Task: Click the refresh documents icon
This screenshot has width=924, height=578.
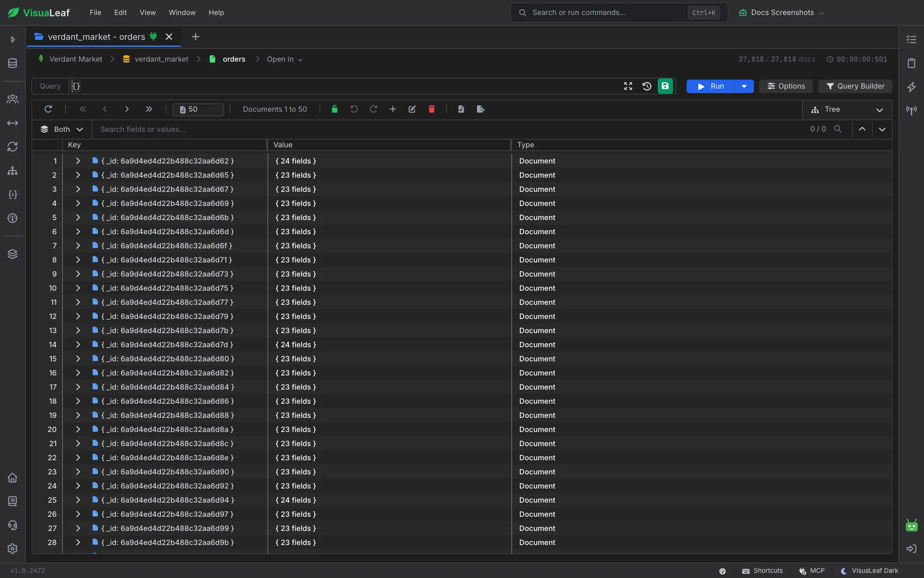Action: 48,109
